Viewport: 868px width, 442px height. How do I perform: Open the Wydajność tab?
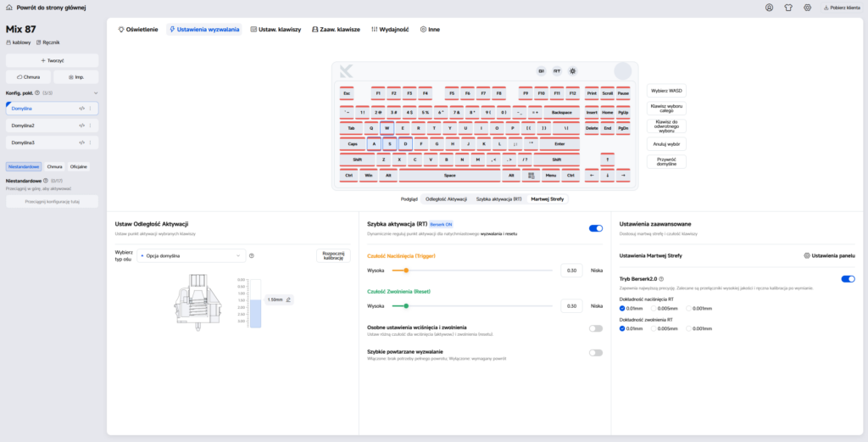pos(390,30)
